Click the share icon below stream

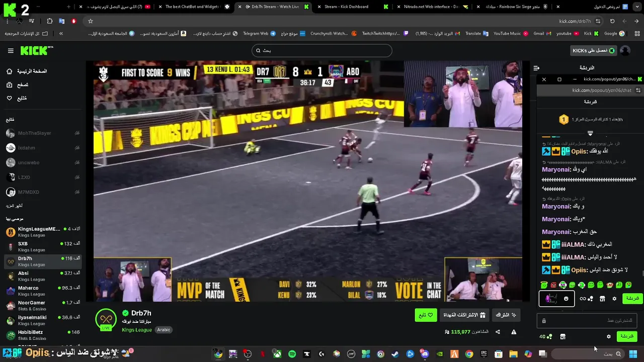click(498, 332)
